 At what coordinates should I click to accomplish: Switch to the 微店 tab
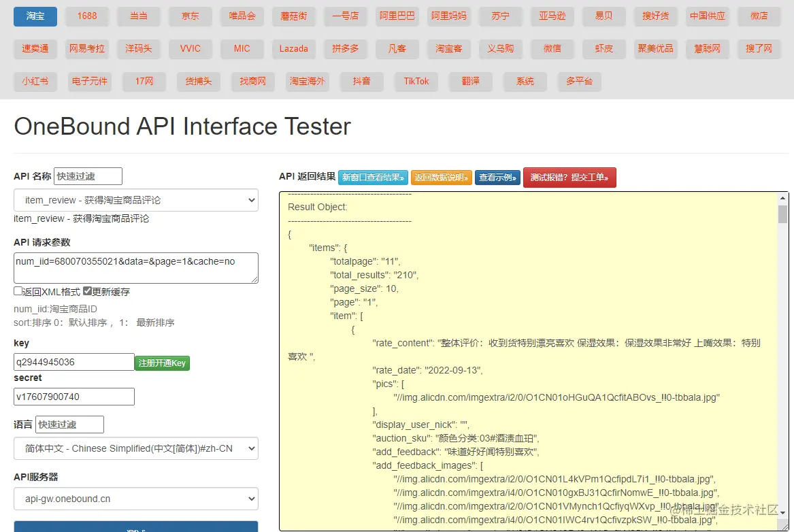(x=759, y=16)
